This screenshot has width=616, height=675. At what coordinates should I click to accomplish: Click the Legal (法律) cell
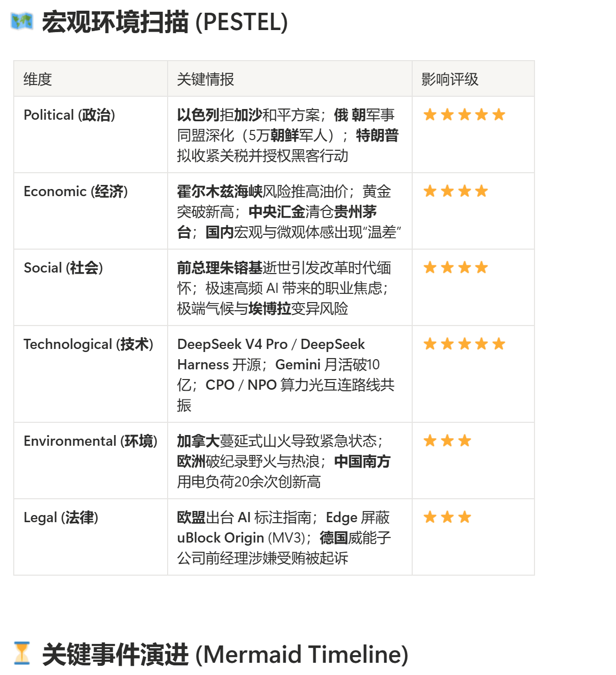click(x=91, y=537)
